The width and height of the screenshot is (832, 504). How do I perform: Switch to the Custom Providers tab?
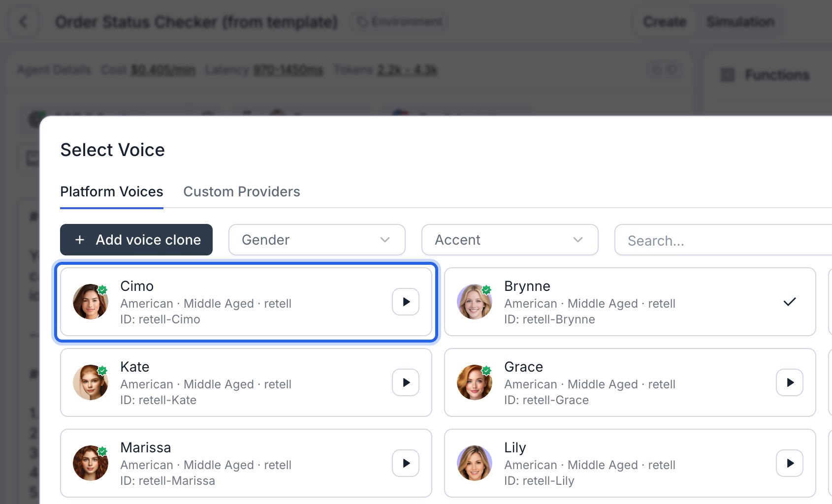[242, 191]
